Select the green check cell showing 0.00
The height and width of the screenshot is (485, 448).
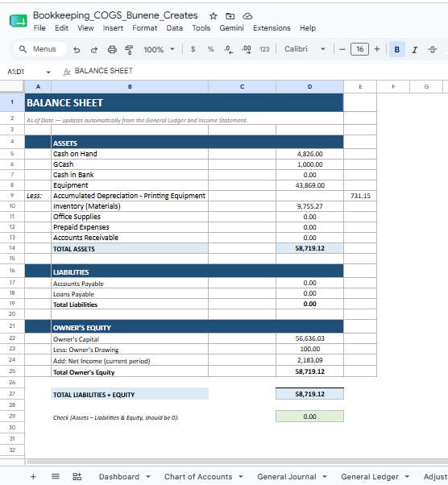pyautogui.click(x=309, y=417)
